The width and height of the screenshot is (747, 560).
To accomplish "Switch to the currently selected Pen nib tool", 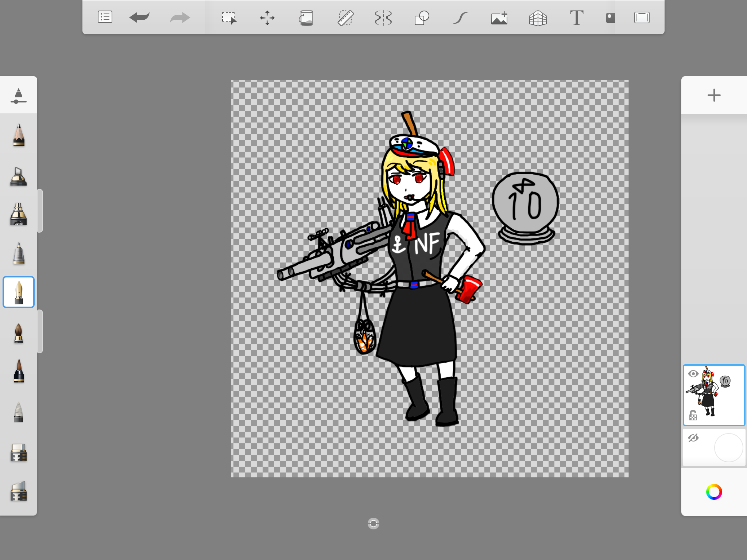I will [19, 292].
